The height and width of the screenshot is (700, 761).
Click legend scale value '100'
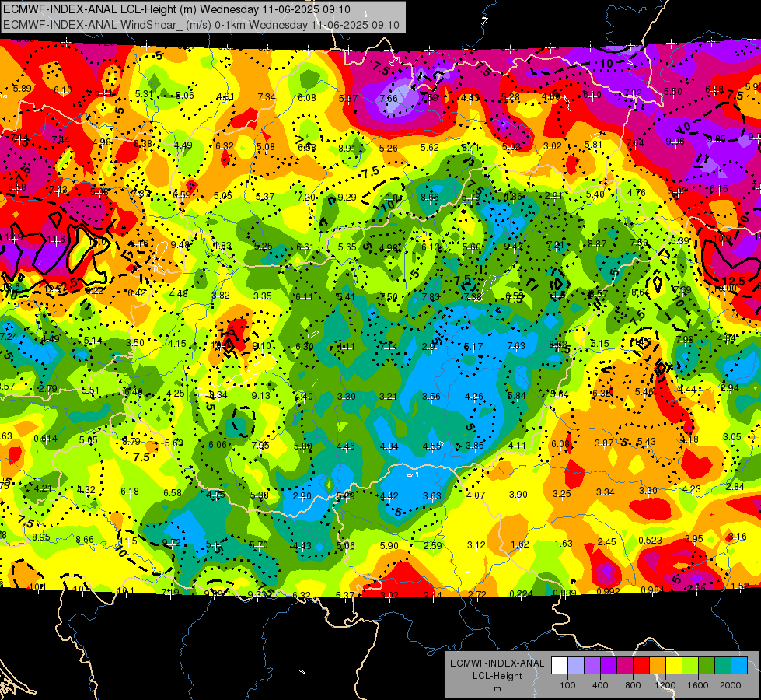click(x=567, y=685)
